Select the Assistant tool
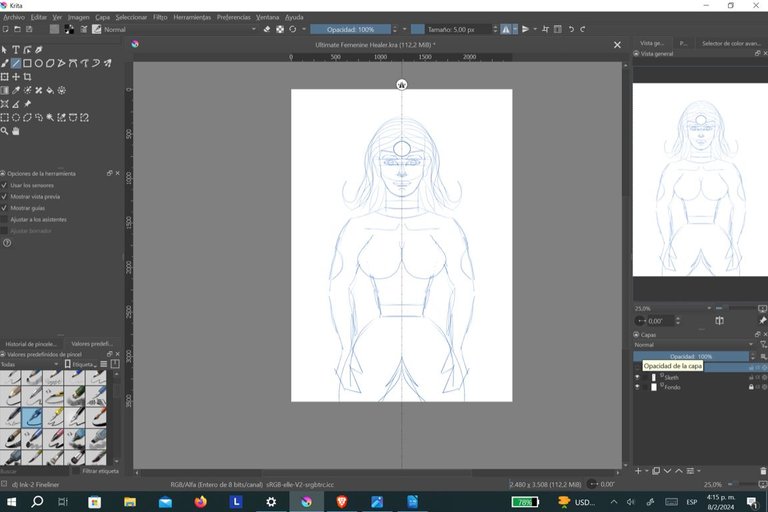Image resolution: width=768 pixels, height=512 pixels. coord(4,104)
